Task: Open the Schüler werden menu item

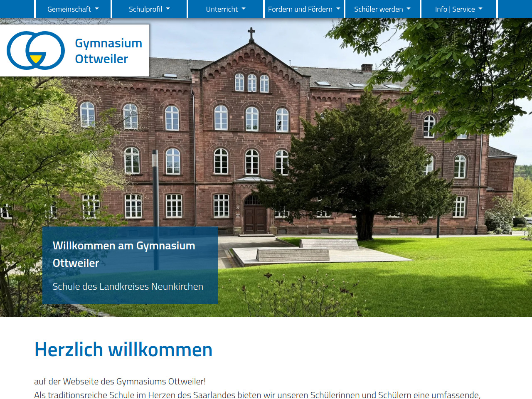Action: click(x=378, y=9)
